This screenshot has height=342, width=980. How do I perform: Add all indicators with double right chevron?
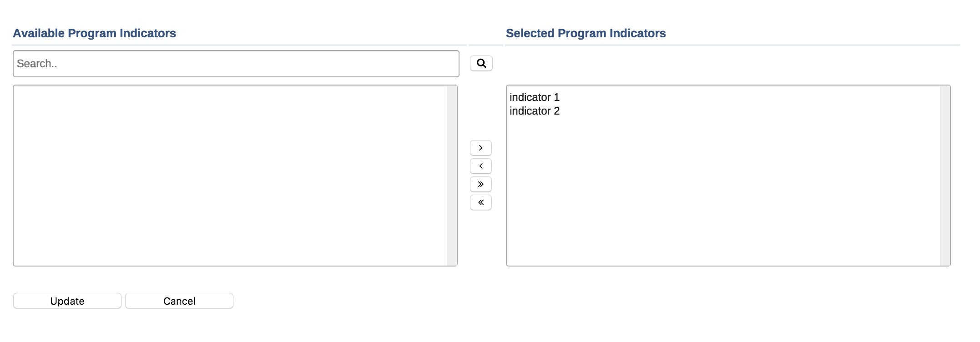point(480,184)
